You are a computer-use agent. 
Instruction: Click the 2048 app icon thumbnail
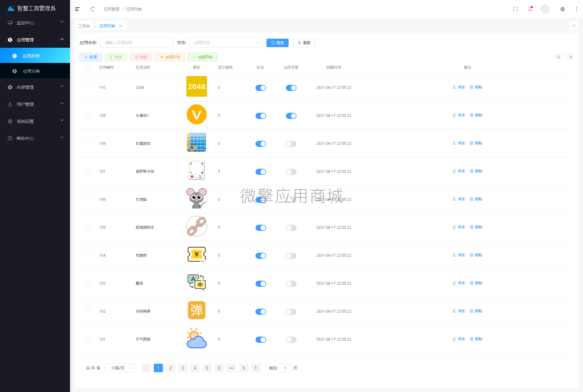click(x=197, y=86)
